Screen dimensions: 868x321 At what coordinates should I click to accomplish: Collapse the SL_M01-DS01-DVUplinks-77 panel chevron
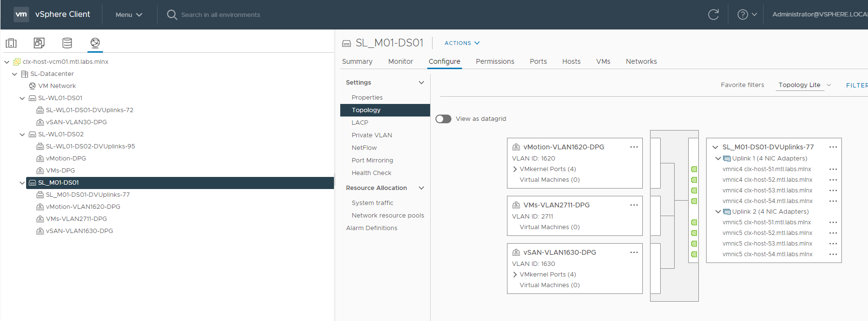coord(715,147)
